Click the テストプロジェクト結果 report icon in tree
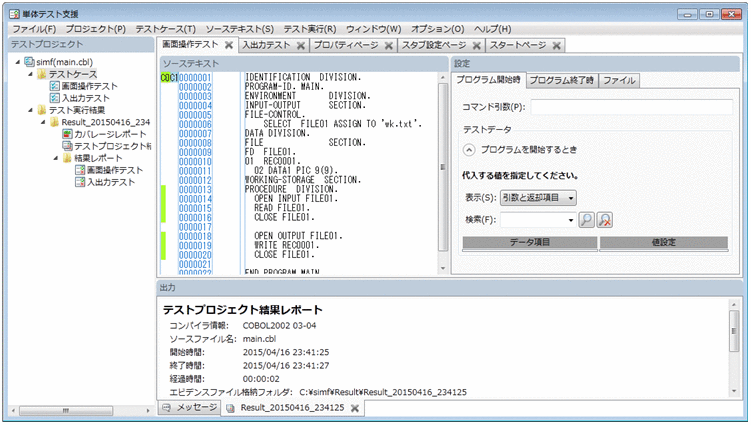Screen dimensions: 751x425 (67, 146)
